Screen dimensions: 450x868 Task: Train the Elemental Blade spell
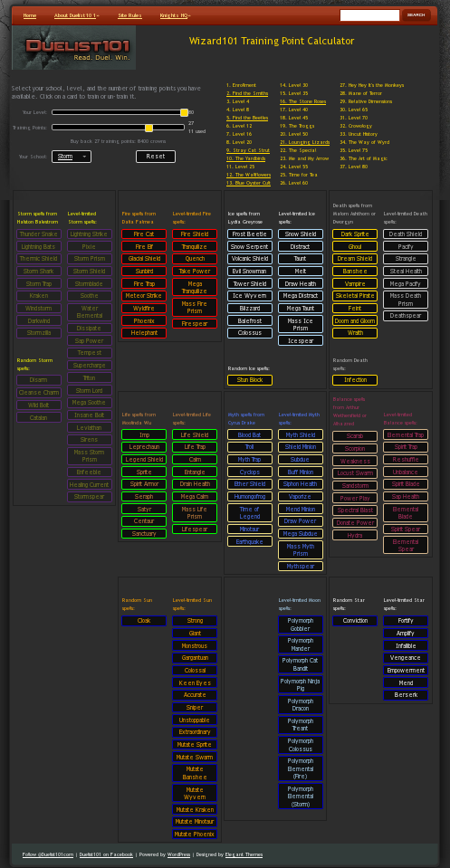tap(406, 513)
